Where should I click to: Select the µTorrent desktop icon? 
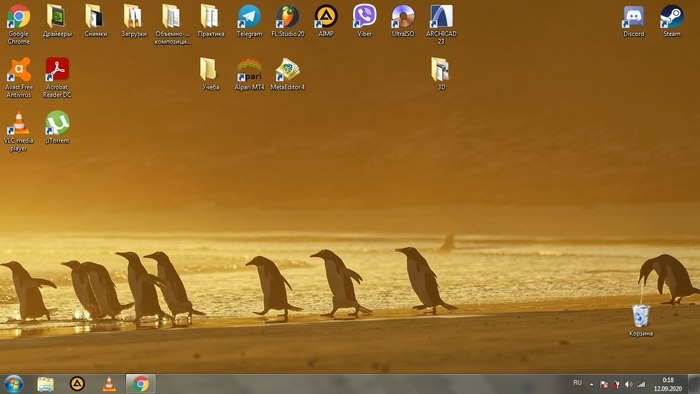pos(57,127)
